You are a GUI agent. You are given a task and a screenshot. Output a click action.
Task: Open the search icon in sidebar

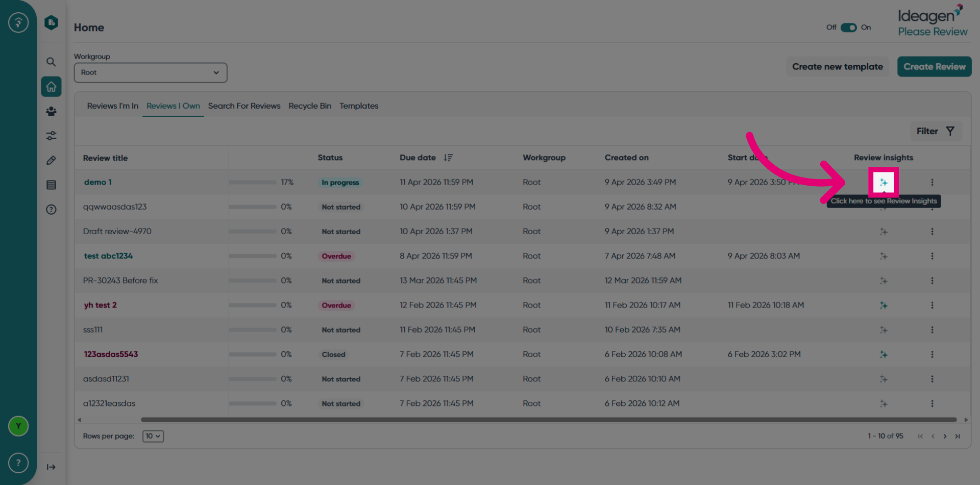pyautogui.click(x=51, y=62)
